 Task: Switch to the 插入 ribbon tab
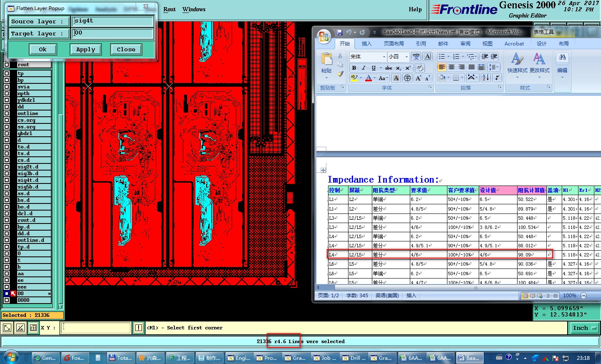click(366, 43)
